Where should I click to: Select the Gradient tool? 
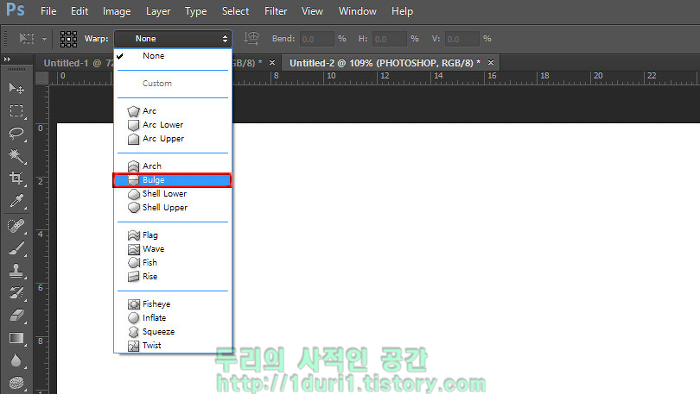(16, 338)
